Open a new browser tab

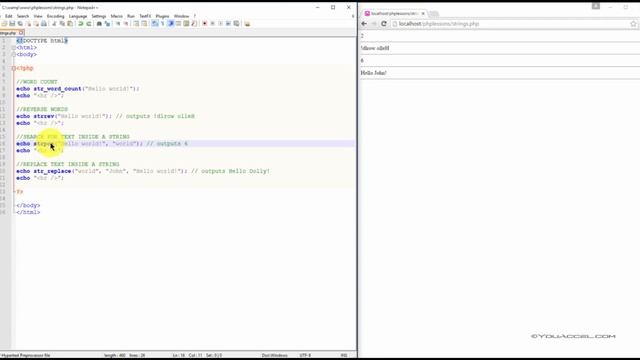(x=434, y=14)
